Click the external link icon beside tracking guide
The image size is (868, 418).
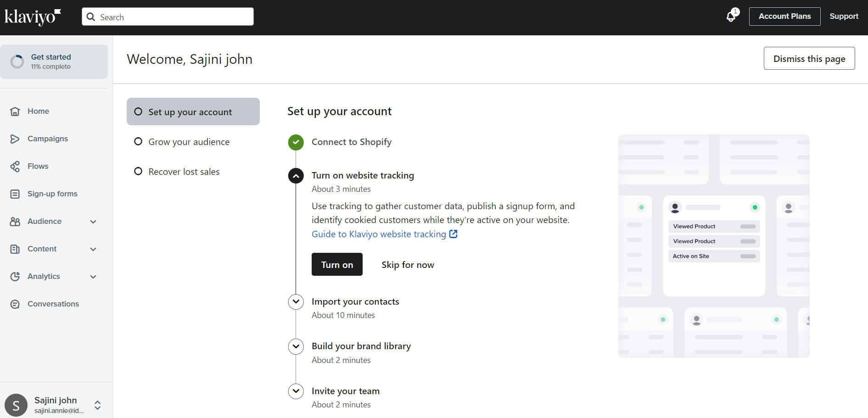(454, 234)
